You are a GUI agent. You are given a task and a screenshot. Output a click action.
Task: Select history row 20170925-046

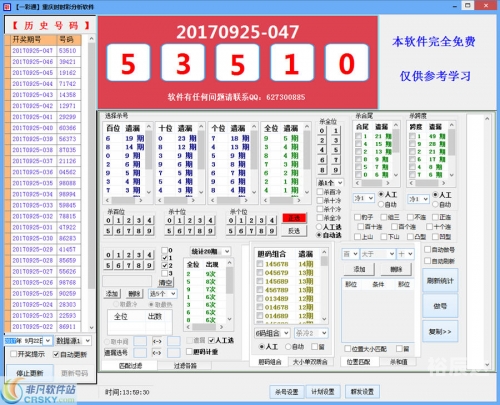point(46,62)
